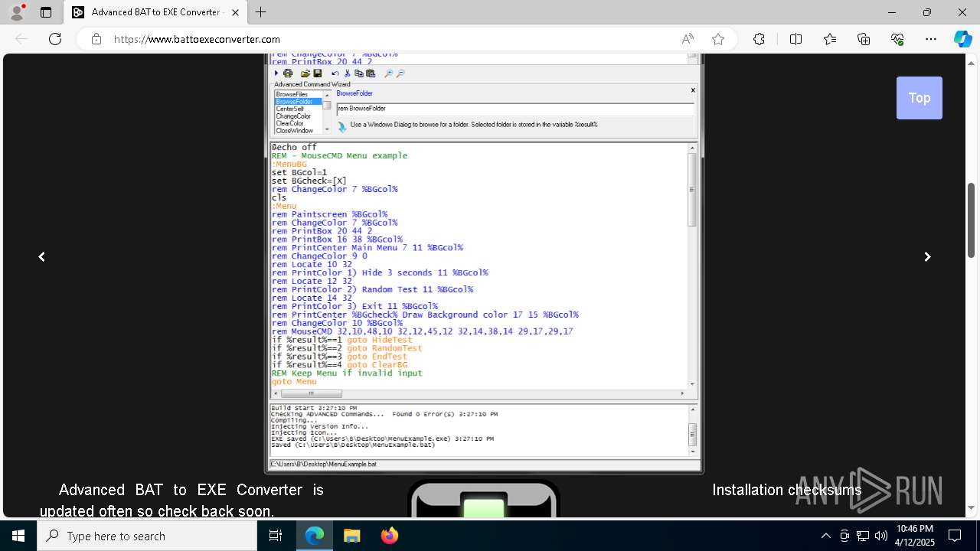The width and height of the screenshot is (980, 551).
Task: Click the Copy icon in the converter toolbar
Action: coord(359,73)
